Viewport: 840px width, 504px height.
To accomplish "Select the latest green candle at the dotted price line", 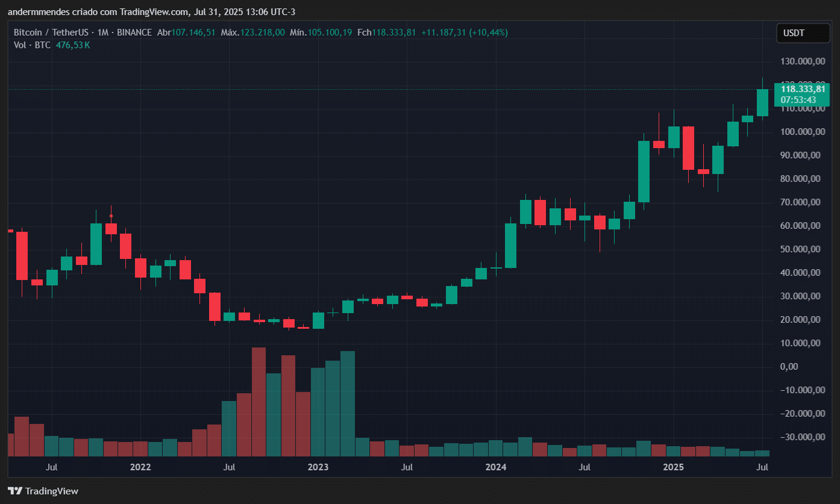I will click(762, 102).
